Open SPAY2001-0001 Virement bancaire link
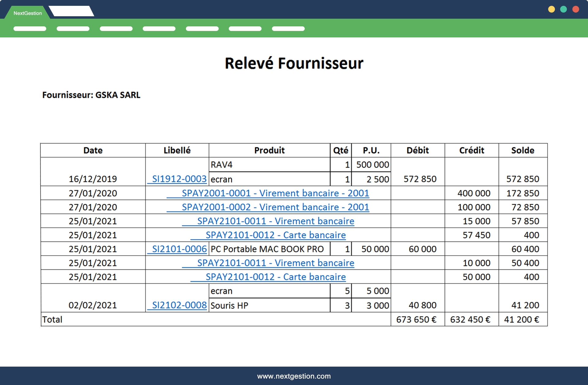Image resolution: width=588 pixels, height=385 pixels. [275, 193]
